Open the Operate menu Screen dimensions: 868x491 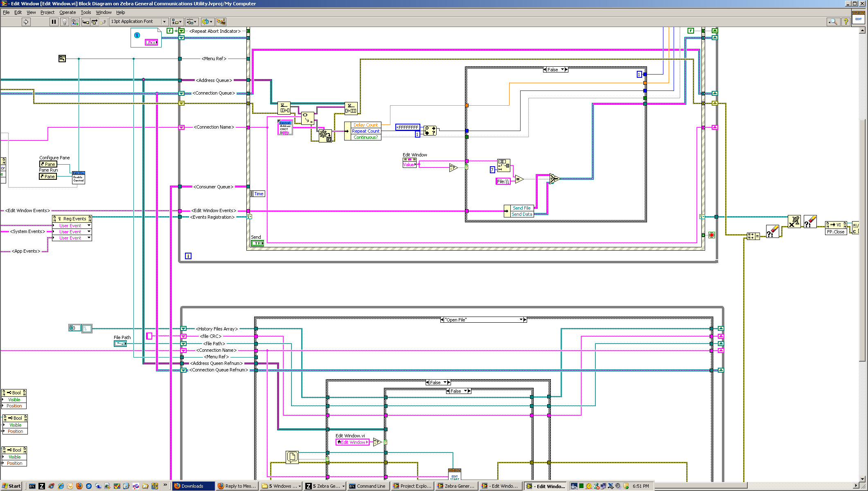pyautogui.click(x=68, y=12)
